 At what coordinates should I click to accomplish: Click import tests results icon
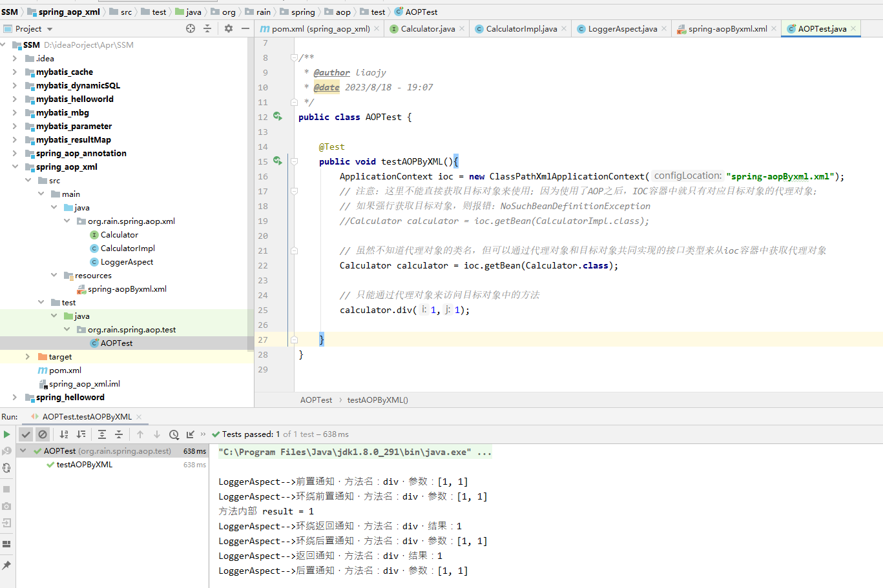coord(190,434)
